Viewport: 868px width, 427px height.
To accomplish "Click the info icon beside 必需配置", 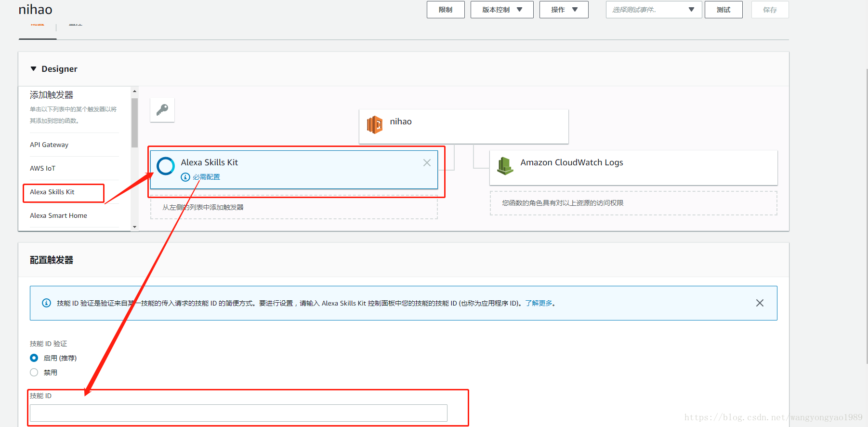I will (x=185, y=177).
